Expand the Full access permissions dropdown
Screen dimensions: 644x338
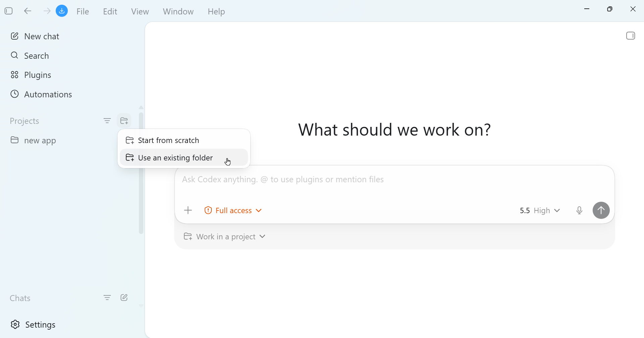pyautogui.click(x=233, y=211)
